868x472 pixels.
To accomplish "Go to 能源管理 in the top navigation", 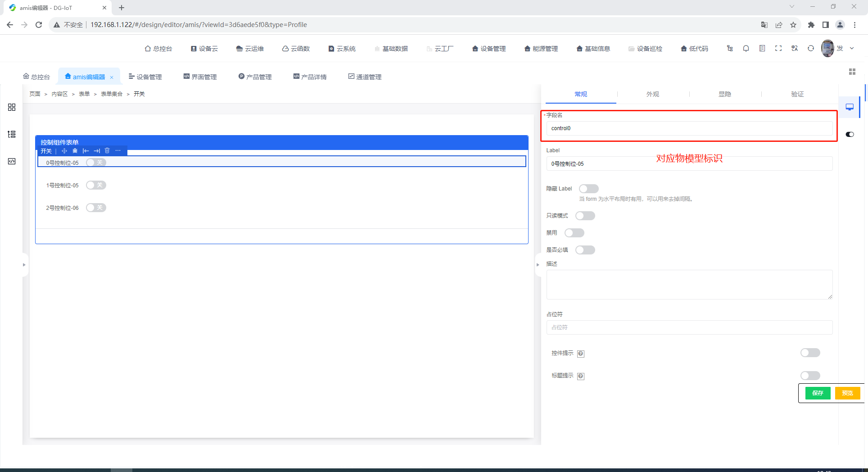I will coord(541,49).
